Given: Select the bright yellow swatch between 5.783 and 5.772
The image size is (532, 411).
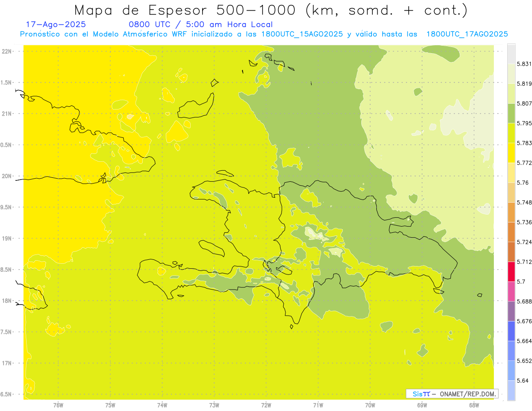Looking at the screenshot, I should 511,153.
